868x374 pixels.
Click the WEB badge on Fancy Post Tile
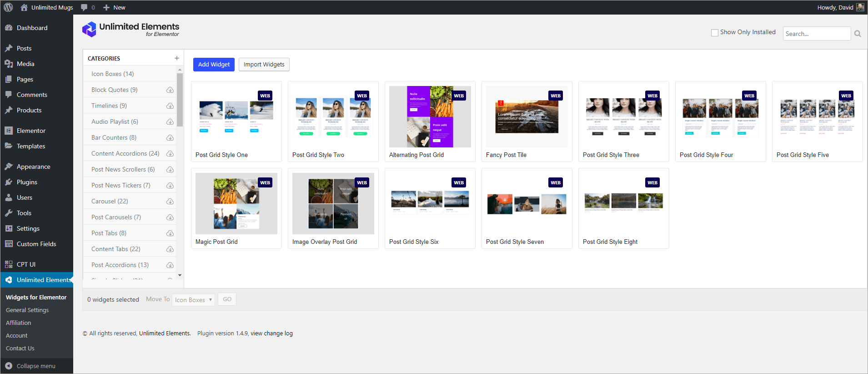click(556, 96)
